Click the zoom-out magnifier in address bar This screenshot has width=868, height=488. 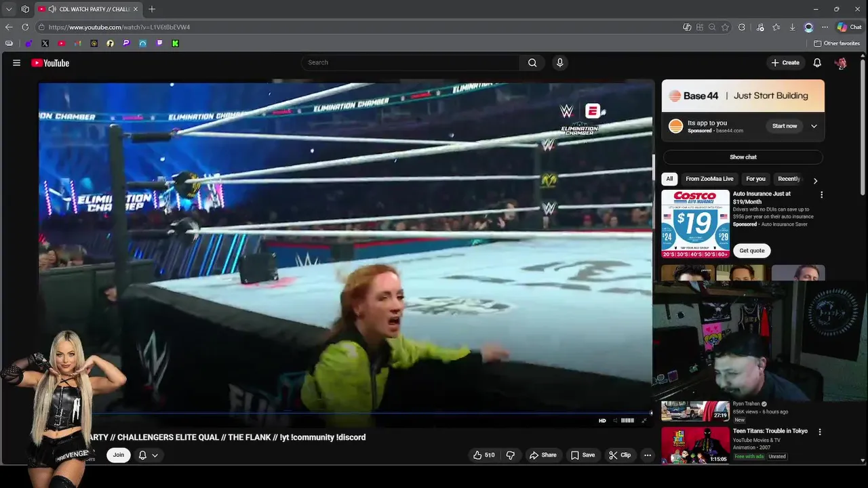point(712,27)
